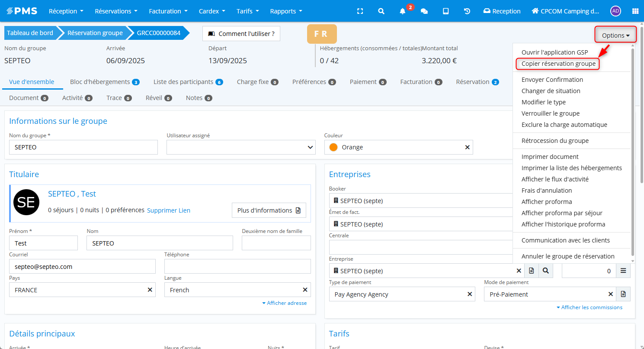Viewport: 644px width, 349px height.
Task: Click the Supprimer Lien link
Action: (x=169, y=210)
